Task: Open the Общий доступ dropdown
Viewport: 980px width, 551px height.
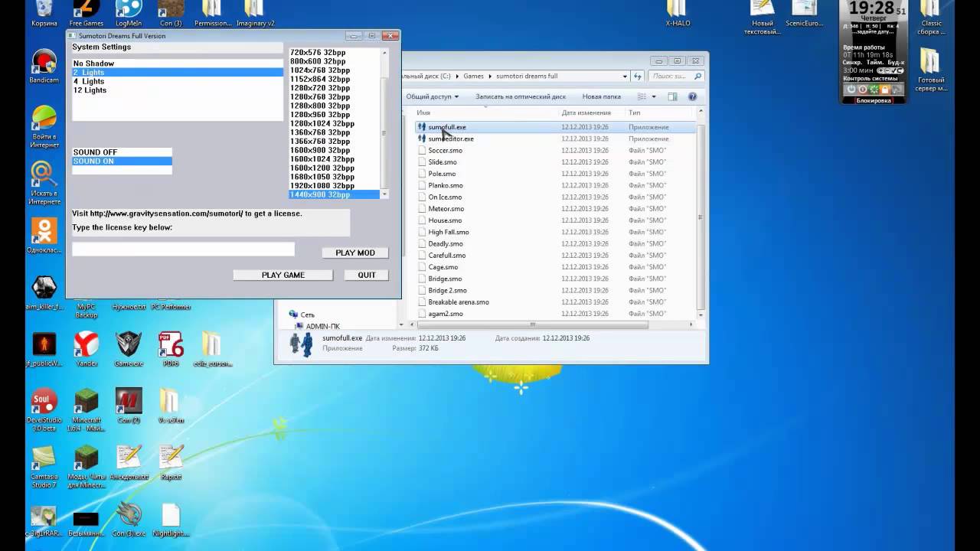Action: [433, 96]
